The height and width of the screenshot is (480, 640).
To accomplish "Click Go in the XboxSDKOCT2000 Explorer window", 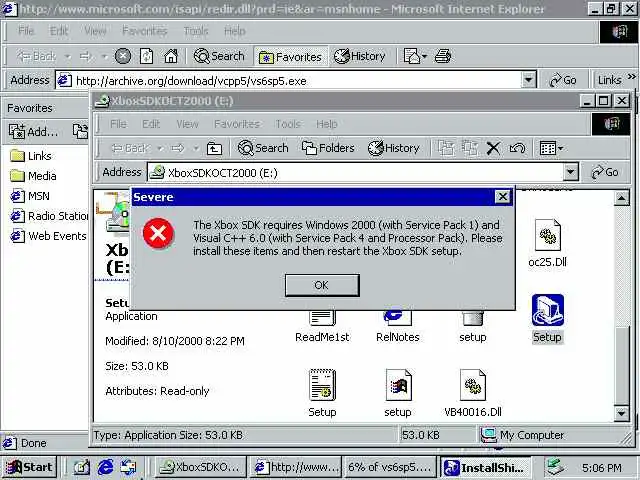I will [x=605, y=172].
